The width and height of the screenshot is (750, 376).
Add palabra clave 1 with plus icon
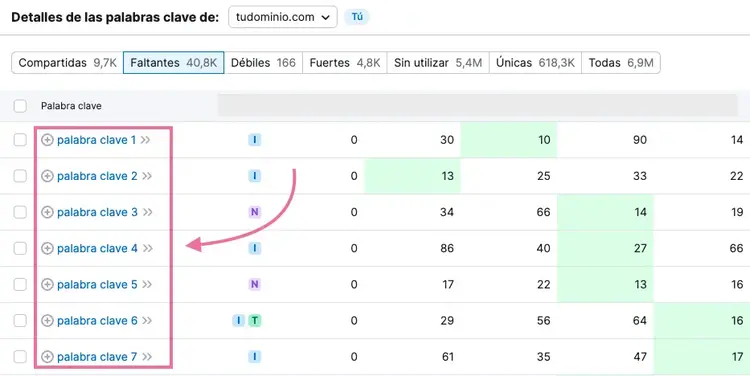click(x=47, y=140)
